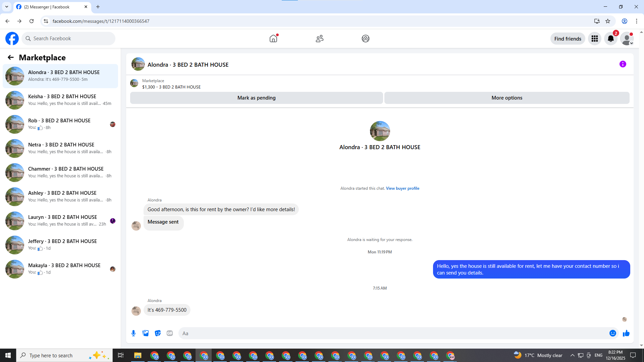The width and height of the screenshot is (644, 362).
Task: Click Mark as pending
Action: pos(257,98)
